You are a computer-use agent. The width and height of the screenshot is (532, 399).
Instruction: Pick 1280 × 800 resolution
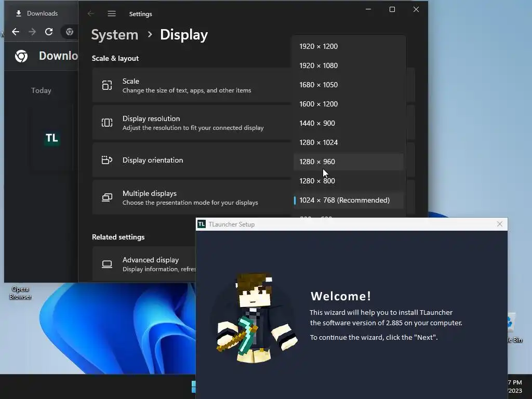tap(349, 181)
